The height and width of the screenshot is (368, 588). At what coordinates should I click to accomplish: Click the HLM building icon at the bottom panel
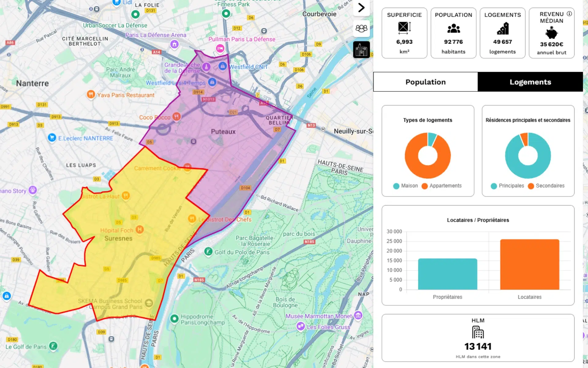[x=478, y=332]
